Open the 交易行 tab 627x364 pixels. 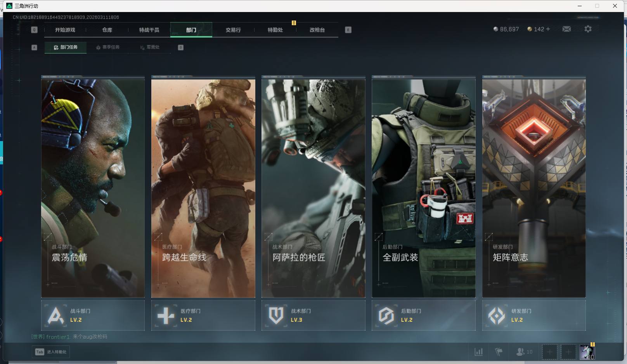pyautogui.click(x=233, y=30)
